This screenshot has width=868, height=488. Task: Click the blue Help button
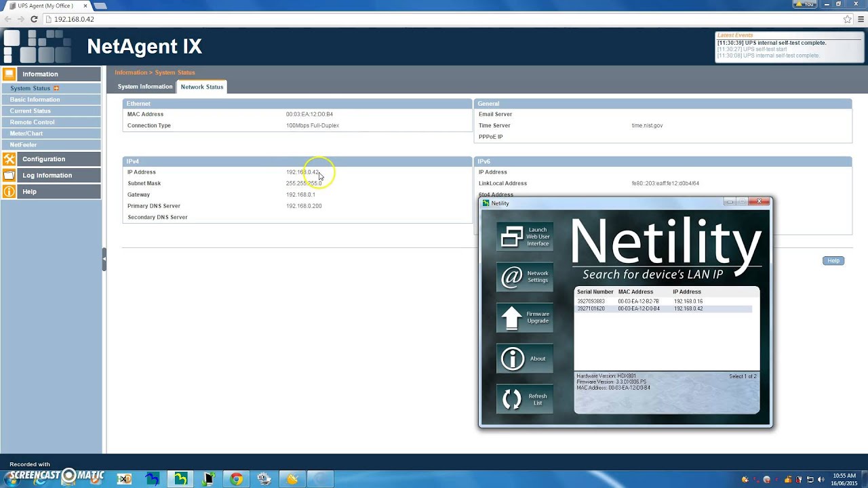click(833, 260)
